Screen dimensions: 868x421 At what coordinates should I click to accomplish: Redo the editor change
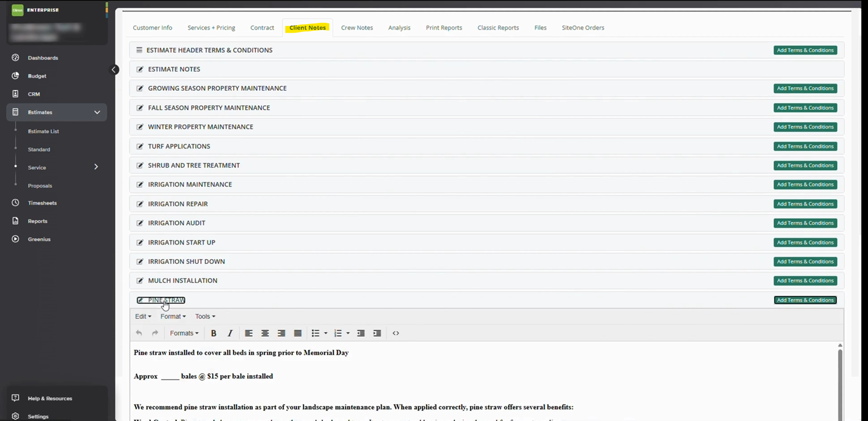pos(155,333)
